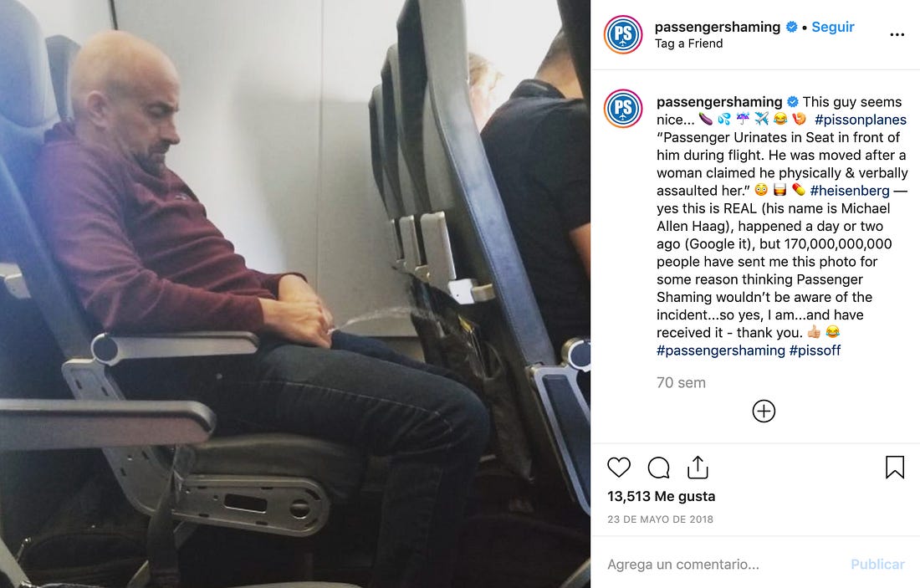Click the Agrega un comentario field
This screenshot has height=588, width=920.
pos(724,564)
